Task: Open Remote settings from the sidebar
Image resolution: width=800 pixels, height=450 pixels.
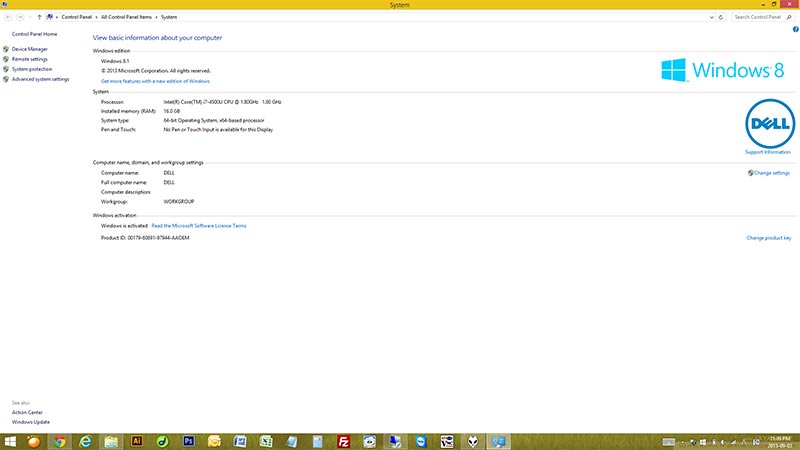Action: 30,59
